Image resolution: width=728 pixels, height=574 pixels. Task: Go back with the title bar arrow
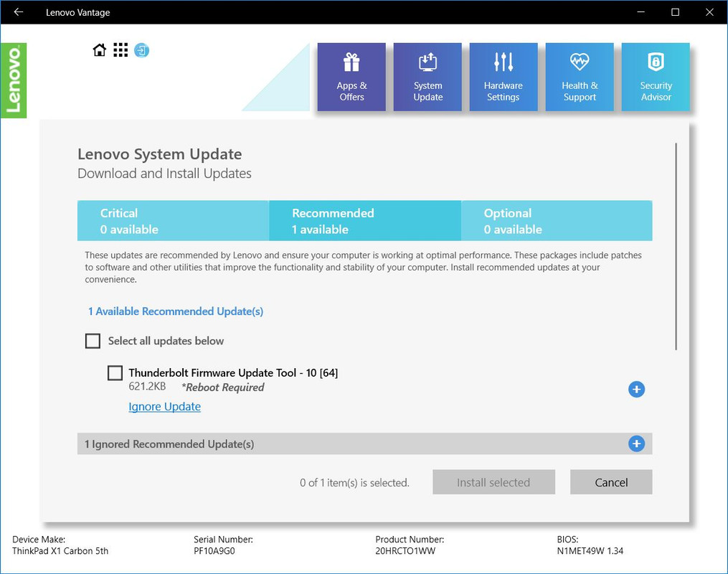(19, 12)
